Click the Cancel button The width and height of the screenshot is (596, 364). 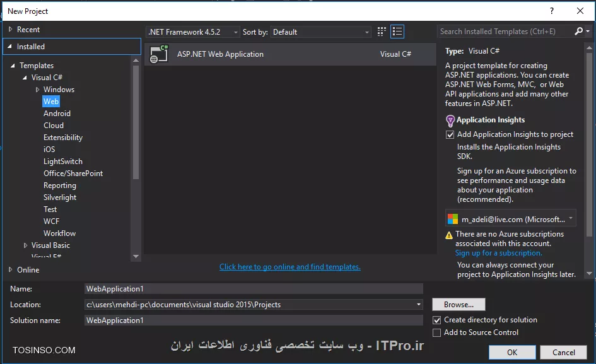point(564,352)
